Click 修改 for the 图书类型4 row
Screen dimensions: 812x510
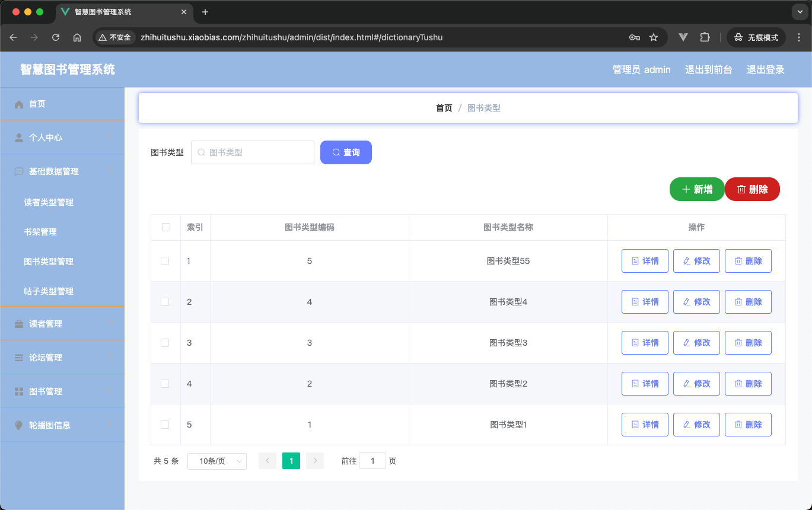point(696,302)
